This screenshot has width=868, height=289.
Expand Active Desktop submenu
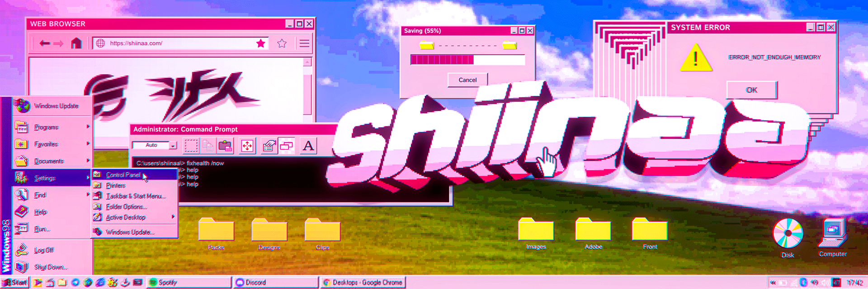(135, 217)
